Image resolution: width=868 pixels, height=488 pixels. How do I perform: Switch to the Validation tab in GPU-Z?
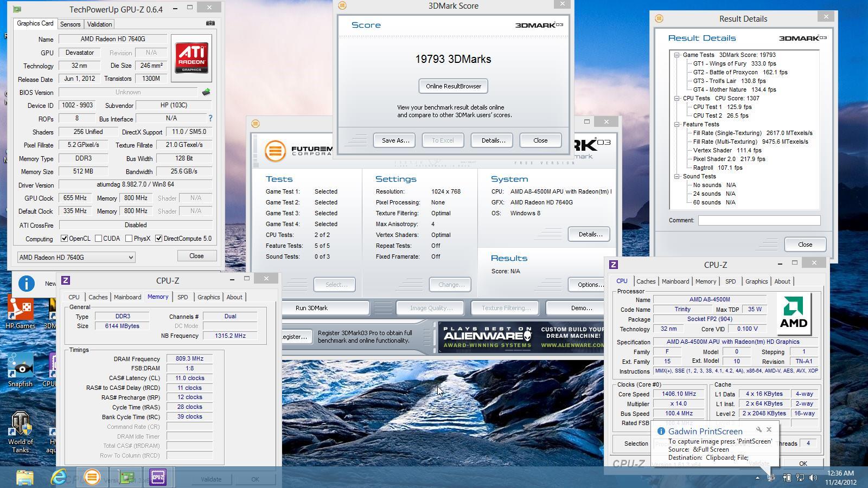coord(99,24)
